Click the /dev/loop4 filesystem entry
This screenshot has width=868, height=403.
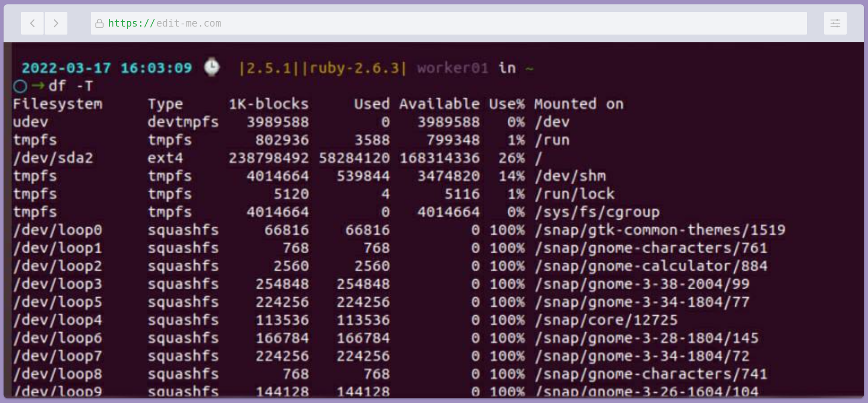58,320
